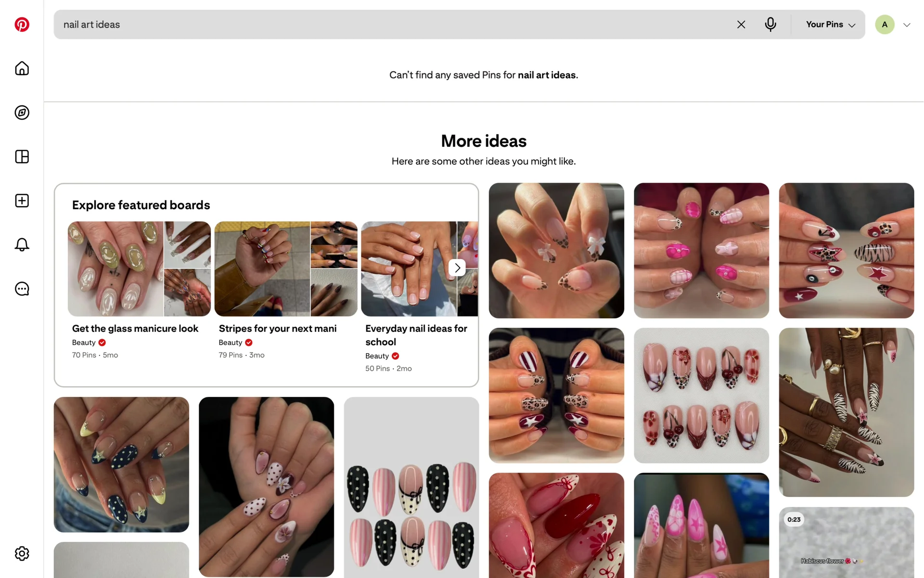Open the profile avatar labeled A
This screenshot has width=924, height=578.
pyautogui.click(x=884, y=25)
